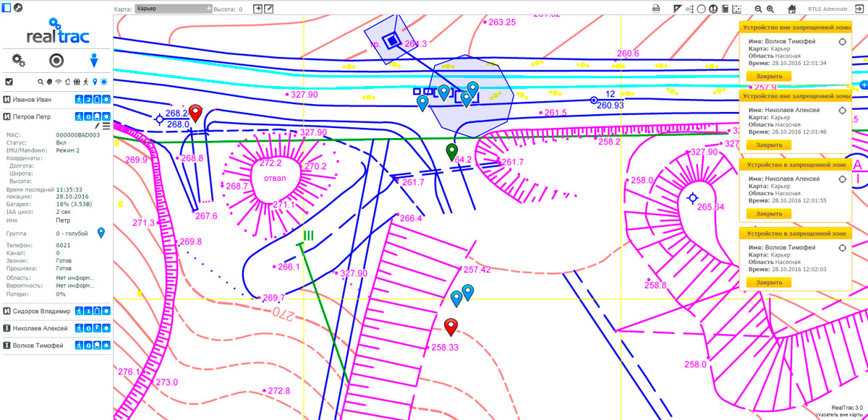
Task: Click the battery value 18% (3.53В)
Action: pyautogui.click(x=75, y=204)
